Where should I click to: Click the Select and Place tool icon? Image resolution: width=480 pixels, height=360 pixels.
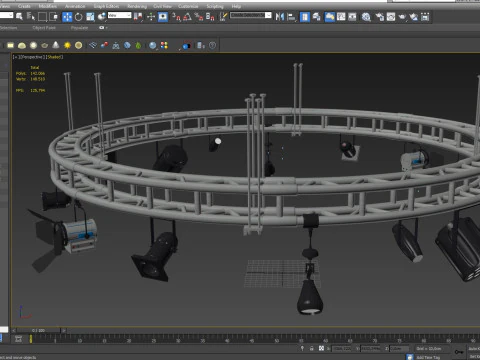[x=102, y=17]
